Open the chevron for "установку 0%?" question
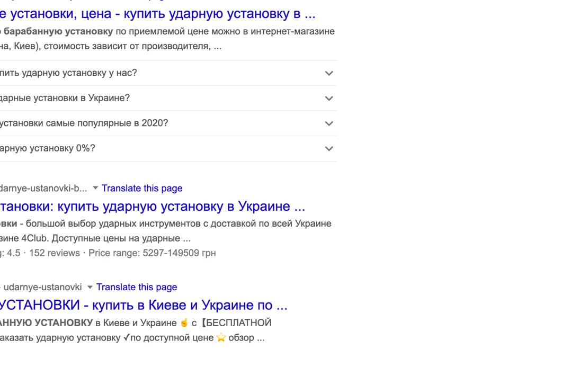Viewport: 588px width, 367px height. click(328, 149)
